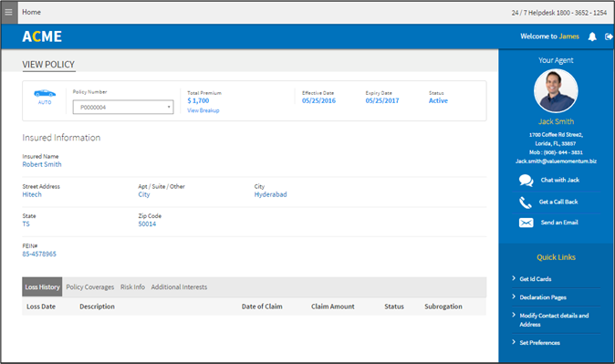Select the Loss History tab
This screenshot has height=364, width=615.
(x=42, y=286)
